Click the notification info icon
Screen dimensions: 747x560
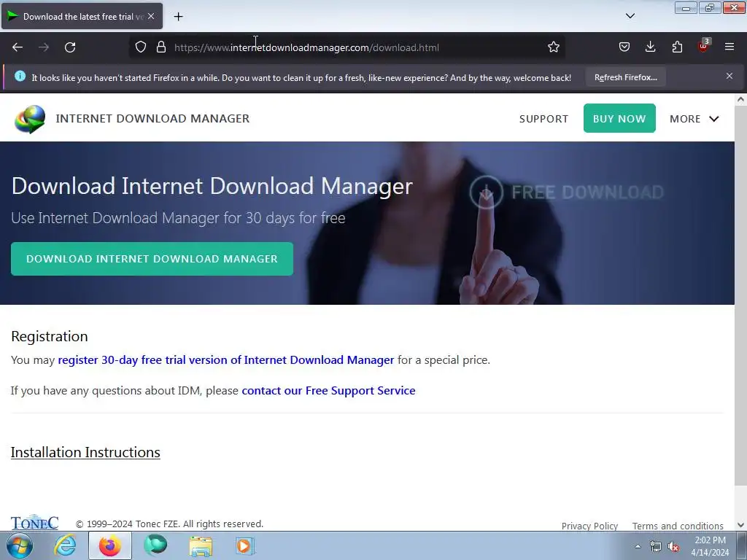pyautogui.click(x=20, y=76)
